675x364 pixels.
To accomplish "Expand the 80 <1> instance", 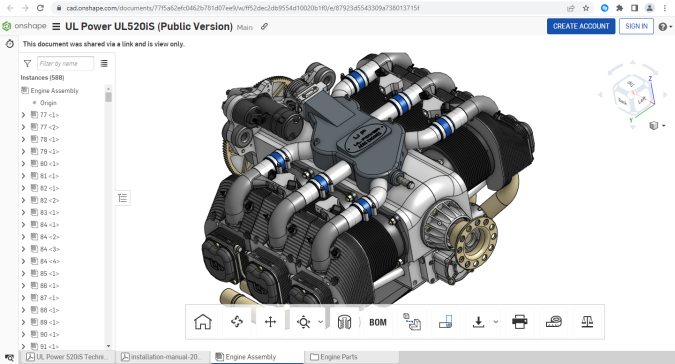I will pyautogui.click(x=23, y=163).
